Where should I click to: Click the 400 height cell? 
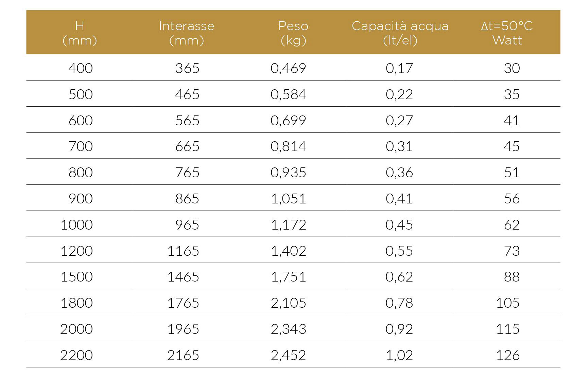tap(81, 68)
